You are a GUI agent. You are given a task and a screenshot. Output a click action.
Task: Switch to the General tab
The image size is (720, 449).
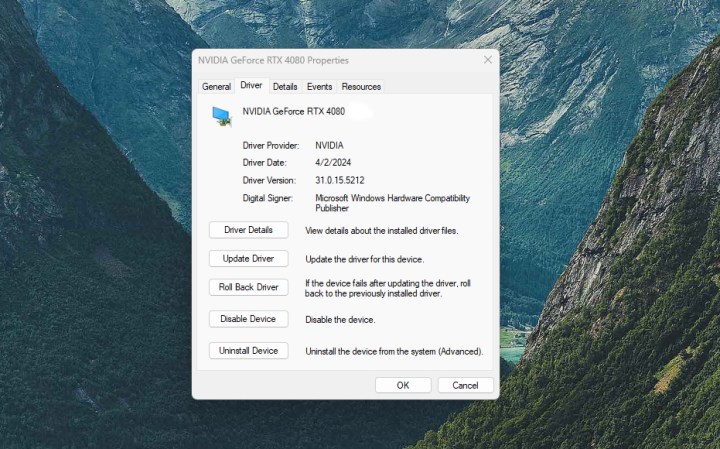(216, 87)
